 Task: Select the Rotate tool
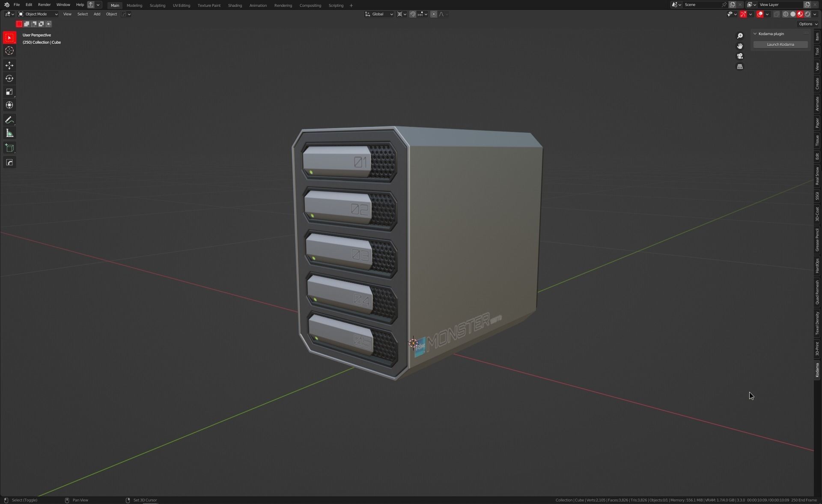pos(9,78)
